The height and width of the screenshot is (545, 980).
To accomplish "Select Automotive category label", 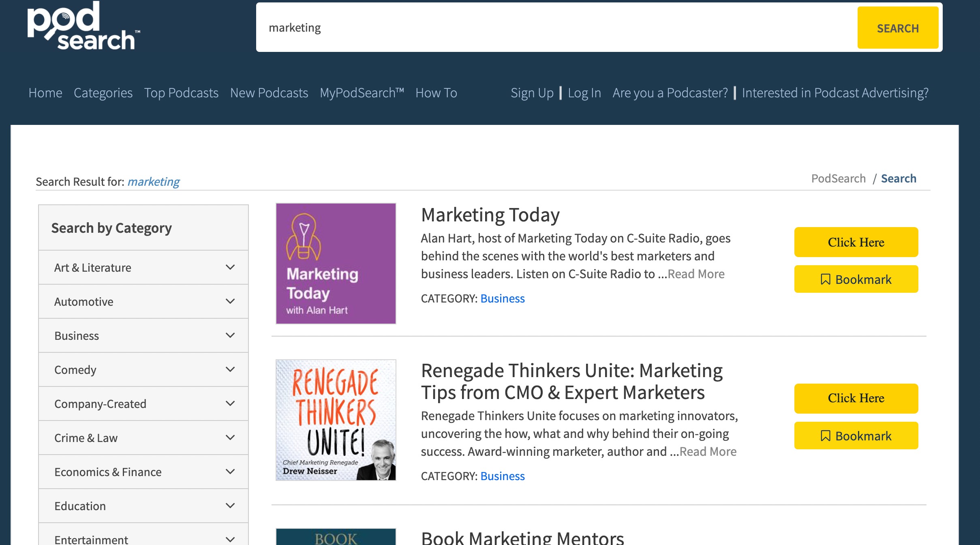I will 84,302.
